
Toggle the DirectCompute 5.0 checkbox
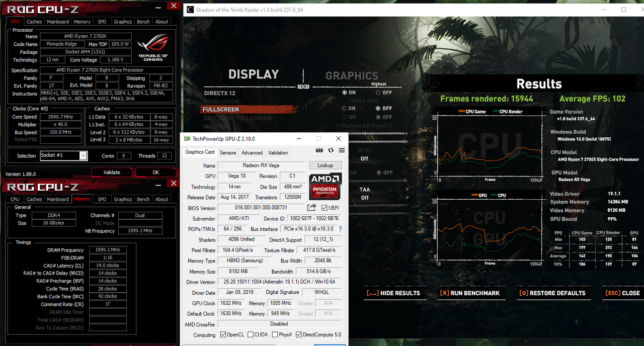coord(299,335)
